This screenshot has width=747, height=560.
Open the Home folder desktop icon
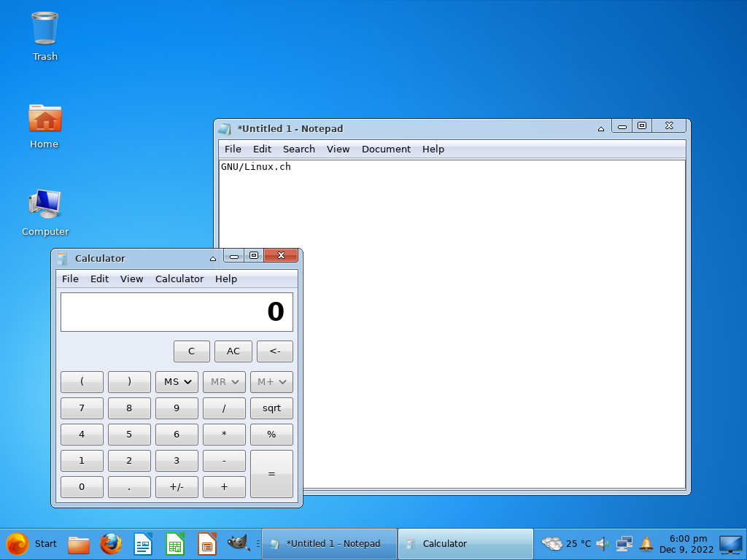(44, 118)
